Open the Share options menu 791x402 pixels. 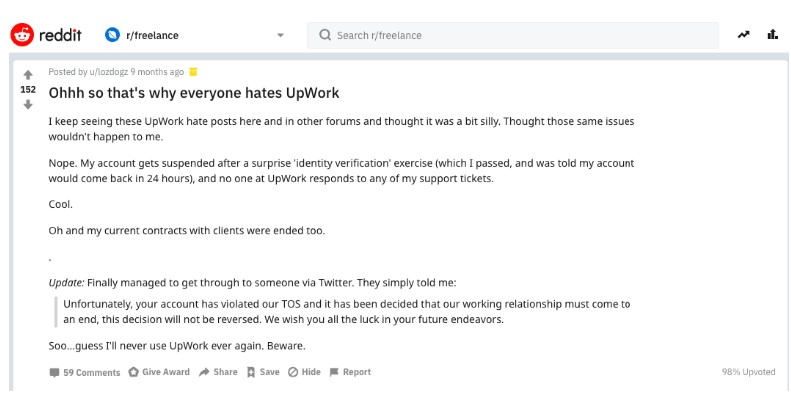[218, 372]
